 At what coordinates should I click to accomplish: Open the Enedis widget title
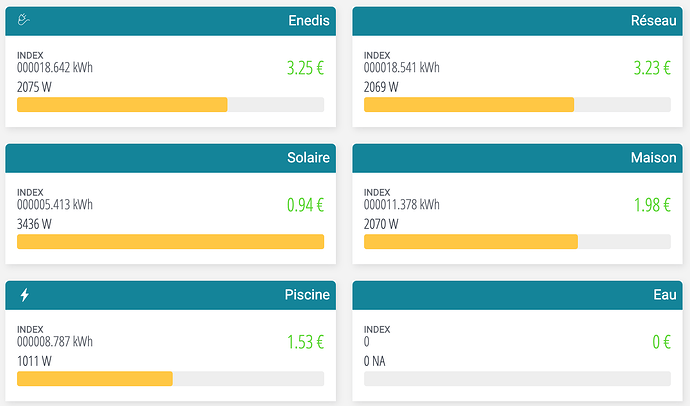307,20
